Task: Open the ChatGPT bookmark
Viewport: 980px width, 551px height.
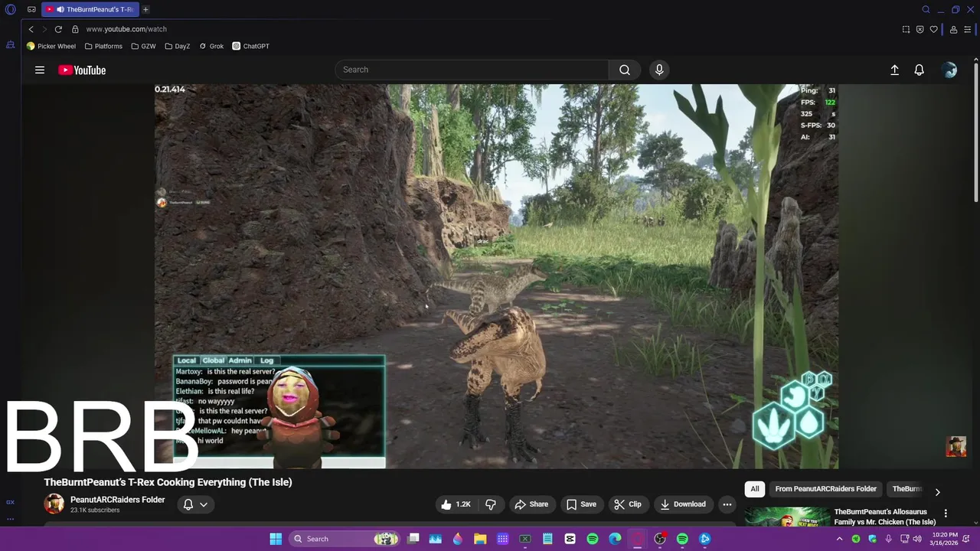Action: [251, 46]
